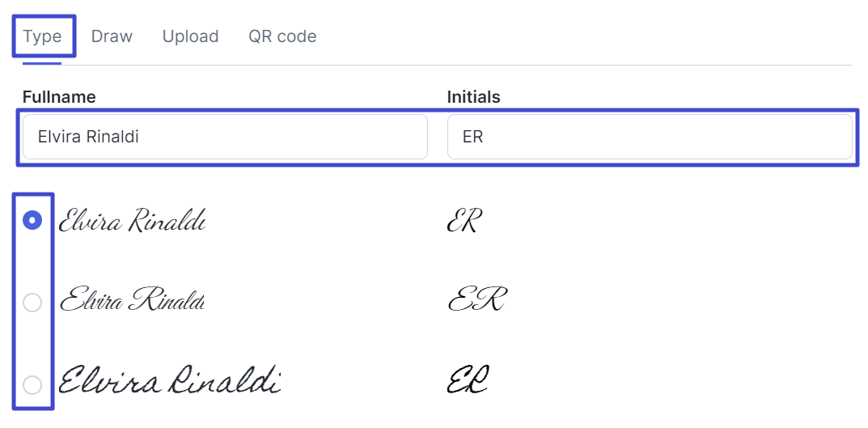Select the first signature style radio button
Screen dimensions: 868x428
32,220
